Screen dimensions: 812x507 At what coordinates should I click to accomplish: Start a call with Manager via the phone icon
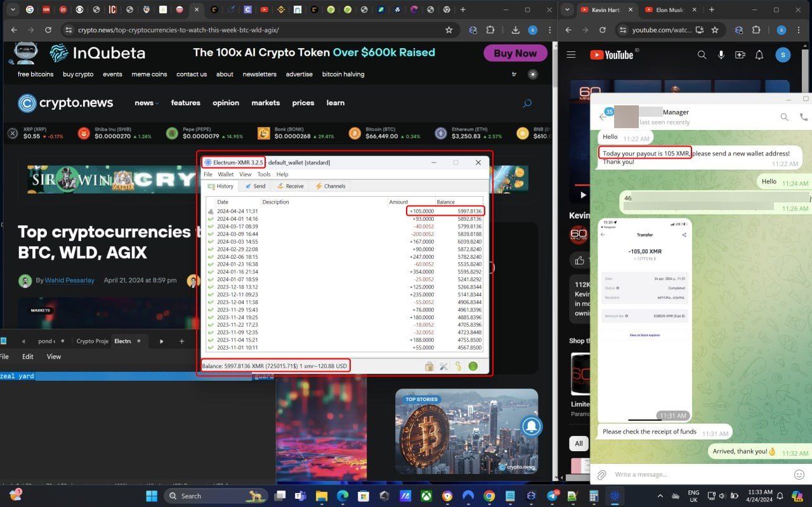803,117
